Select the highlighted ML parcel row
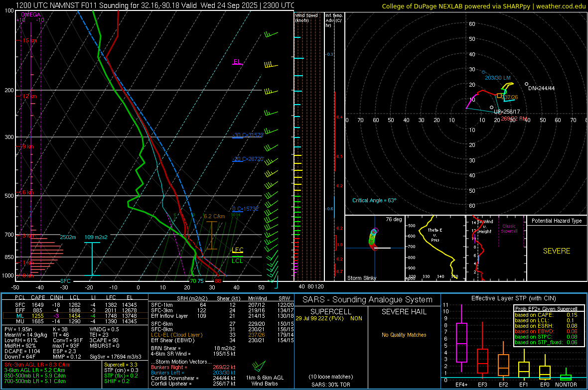The height and width of the screenshot is (390, 588). click(75, 316)
